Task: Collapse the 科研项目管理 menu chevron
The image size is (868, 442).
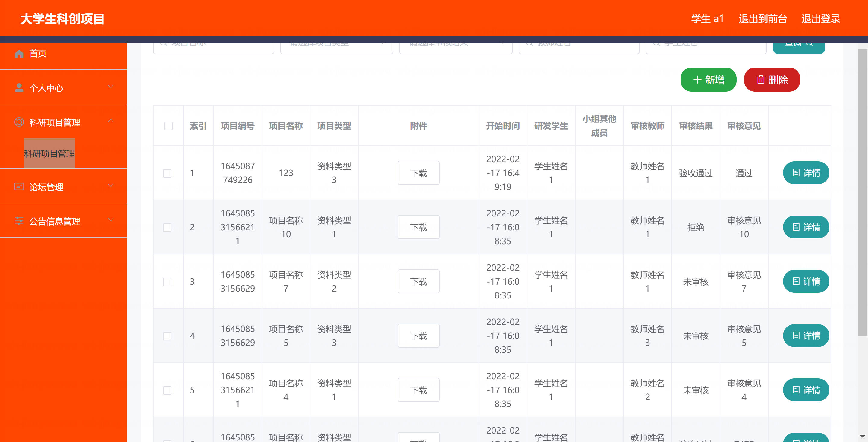Action: point(111,121)
